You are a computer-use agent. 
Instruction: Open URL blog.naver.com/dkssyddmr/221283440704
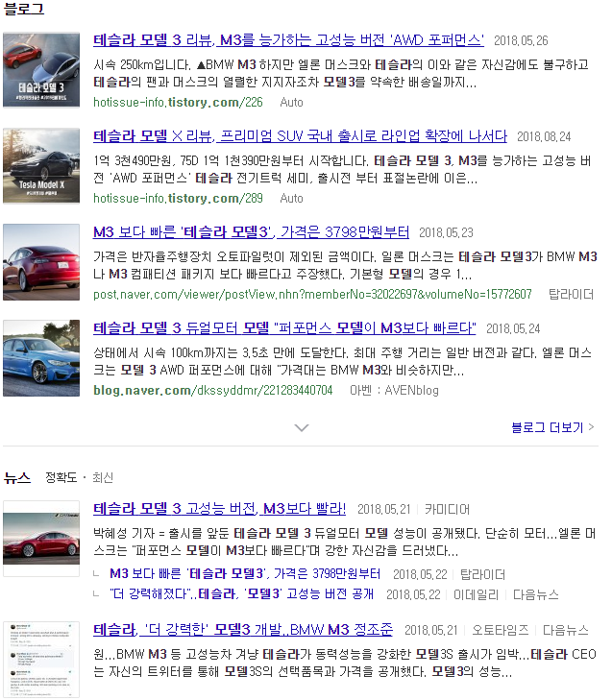(x=212, y=390)
